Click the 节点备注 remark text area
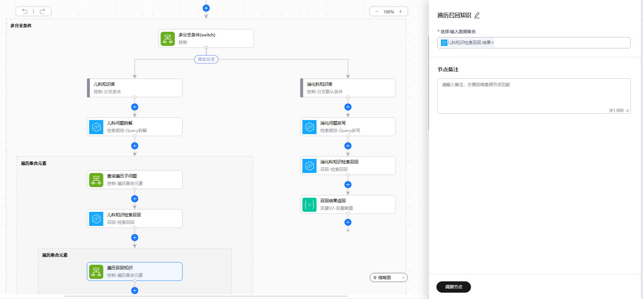Screen dimensions: 644x299 [533, 95]
